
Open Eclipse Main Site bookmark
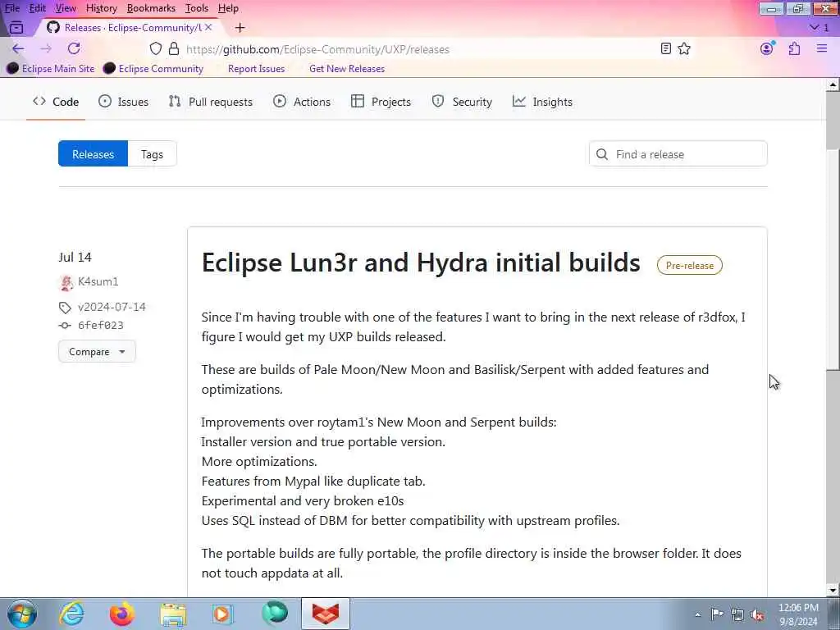[51, 69]
